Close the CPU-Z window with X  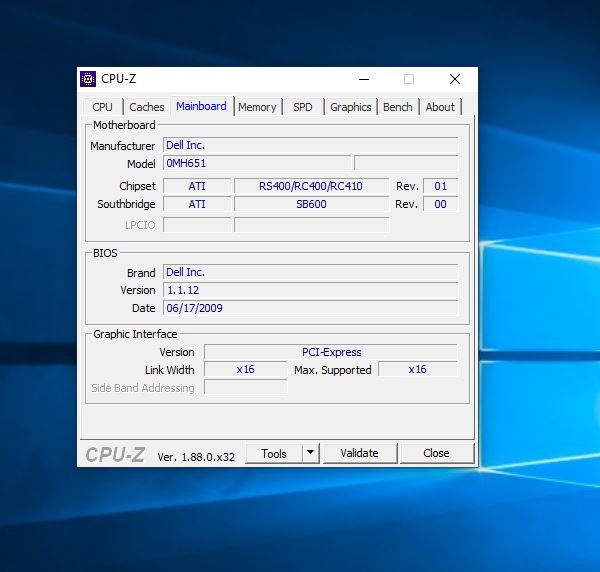pos(455,79)
